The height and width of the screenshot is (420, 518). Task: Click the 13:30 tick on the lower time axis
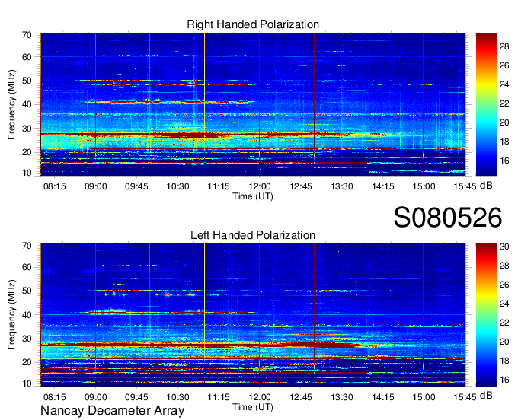[x=341, y=397]
